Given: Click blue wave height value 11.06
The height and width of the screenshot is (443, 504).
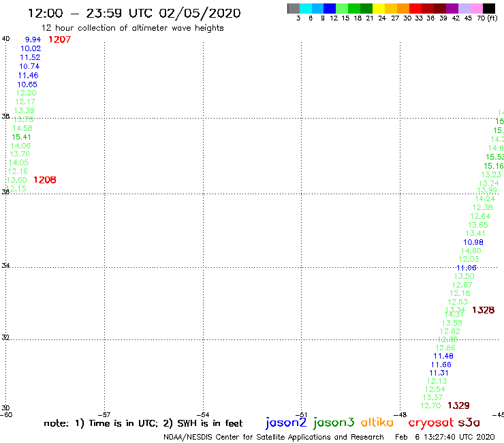Looking at the screenshot, I should point(467,268).
